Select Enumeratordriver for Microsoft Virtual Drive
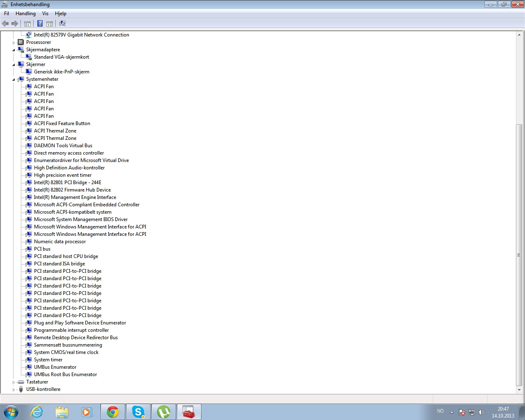This screenshot has height=420, width=525. point(81,160)
